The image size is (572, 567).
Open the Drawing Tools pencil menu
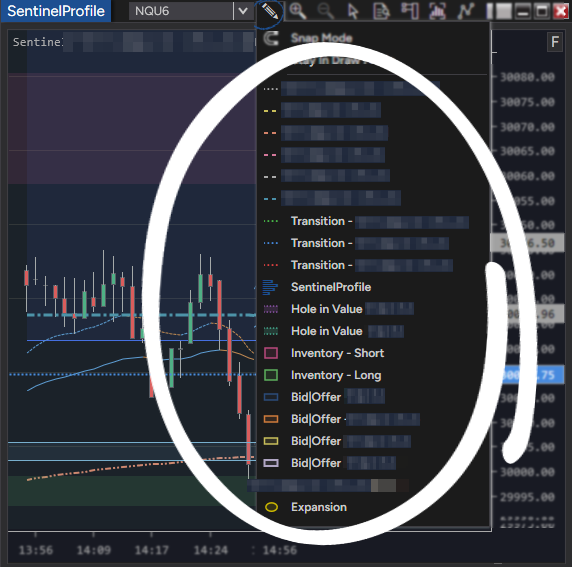[x=270, y=11]
